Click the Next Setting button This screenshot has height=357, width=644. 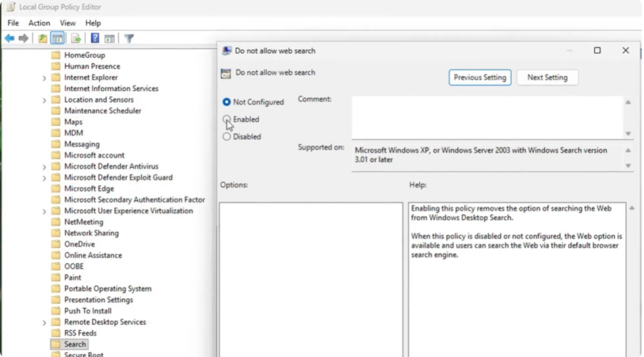pyautogui.click(x=547, y=77)
